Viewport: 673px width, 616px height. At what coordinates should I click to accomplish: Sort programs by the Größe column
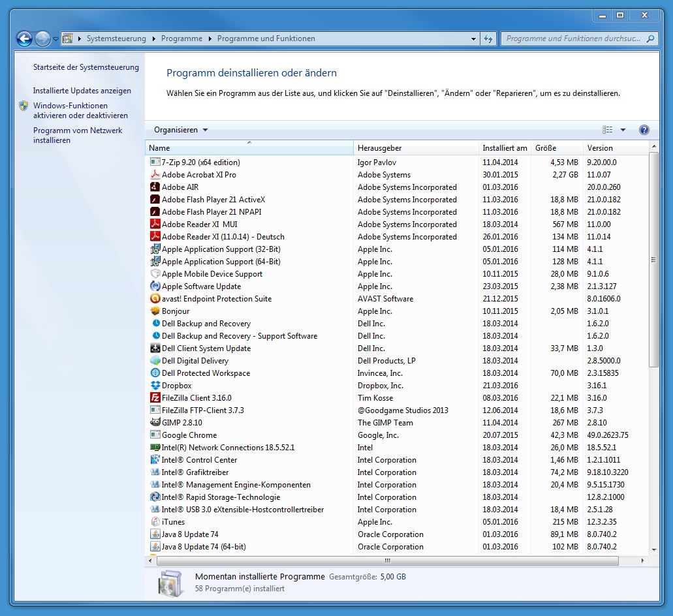click(x=557, y=148)
